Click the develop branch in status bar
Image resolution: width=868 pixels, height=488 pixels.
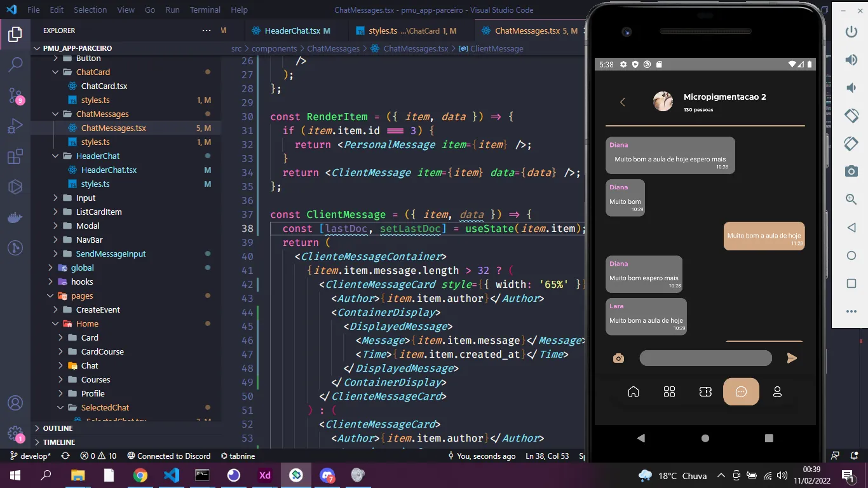31,456
